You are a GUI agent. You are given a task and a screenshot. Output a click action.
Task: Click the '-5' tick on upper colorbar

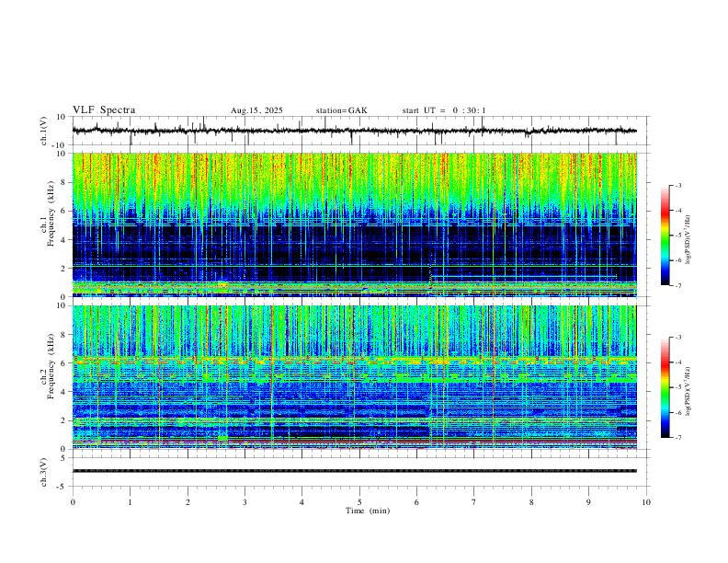coord(678,236)
